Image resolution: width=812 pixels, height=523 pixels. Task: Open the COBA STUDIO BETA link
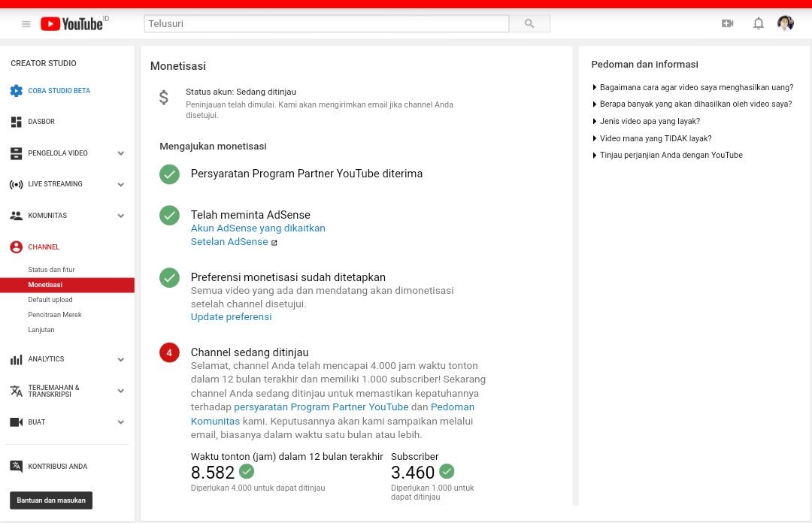pyautogui.click(x=59, y=91)
